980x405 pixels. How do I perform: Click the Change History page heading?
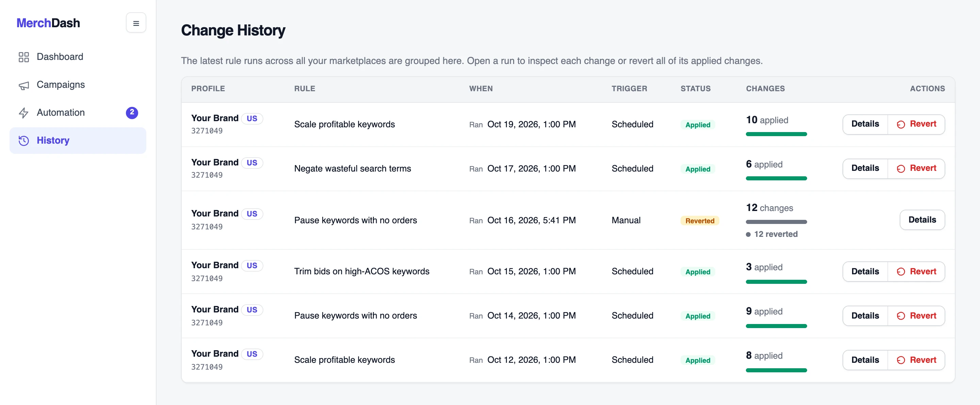click(233, 30)
